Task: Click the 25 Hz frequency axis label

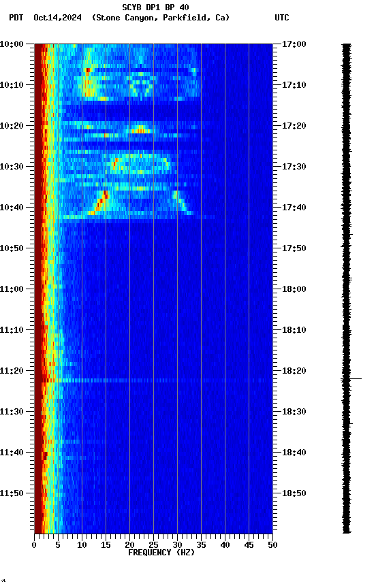Action: (x=153, y=545)
